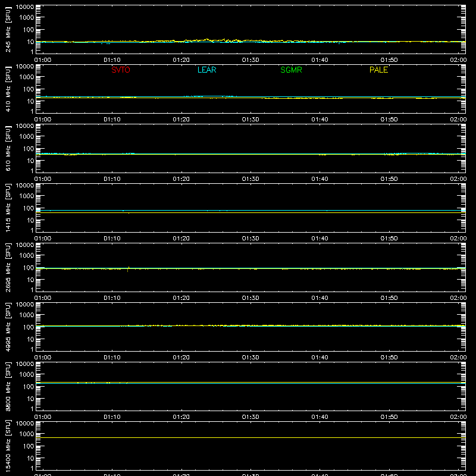Image resolution: width=476 pixels, height=476 pixels.
Task: Click 01:00 tick label of 245 MHz panel
Action: click(43, 60)
